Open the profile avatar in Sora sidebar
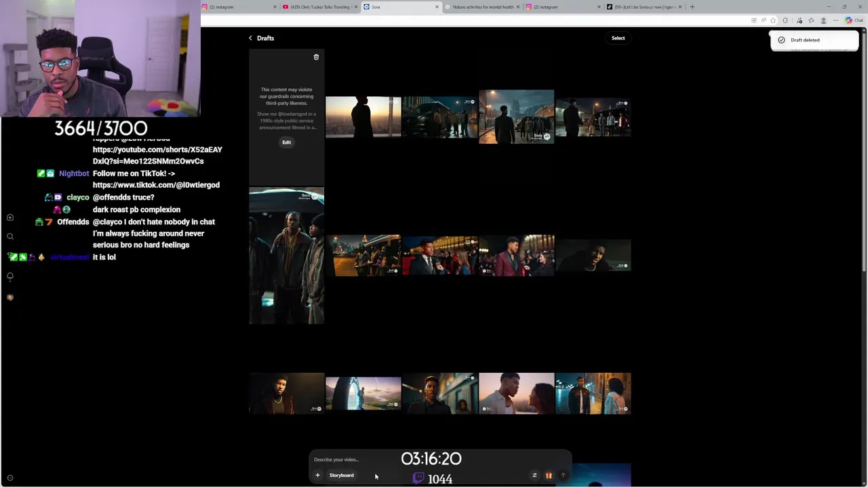 point(10,297)
